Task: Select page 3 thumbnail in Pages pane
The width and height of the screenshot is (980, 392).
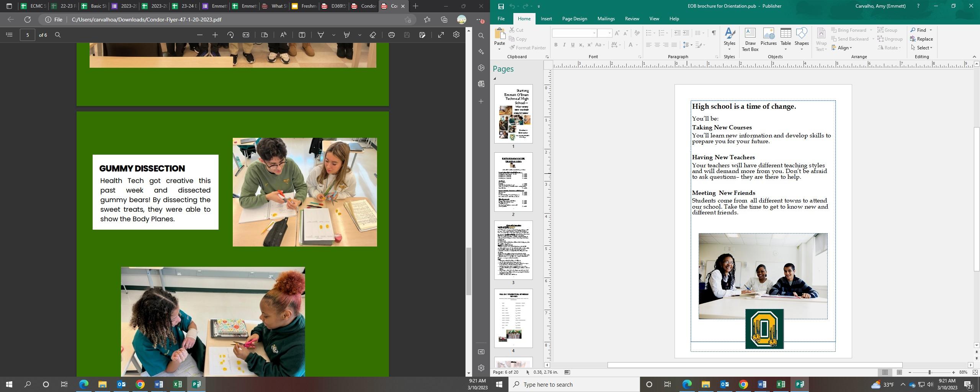Action: point(513,250)
